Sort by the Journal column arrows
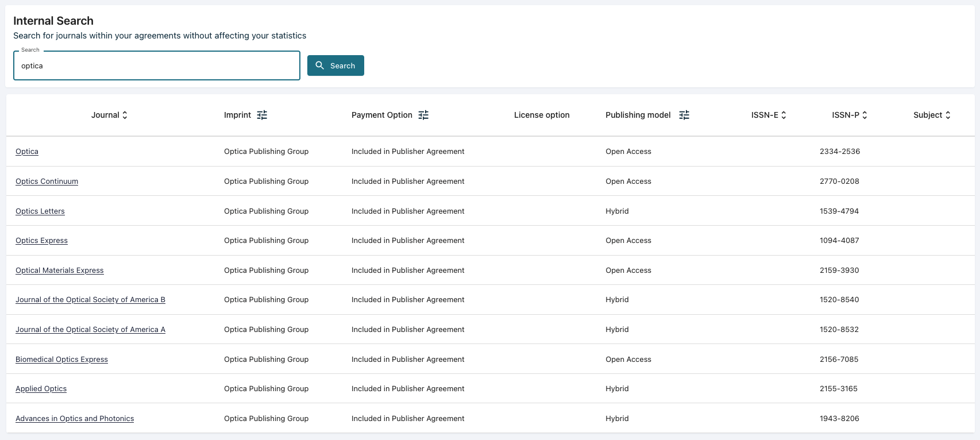The width and height of the screenshot is (980, 440). 125,115
